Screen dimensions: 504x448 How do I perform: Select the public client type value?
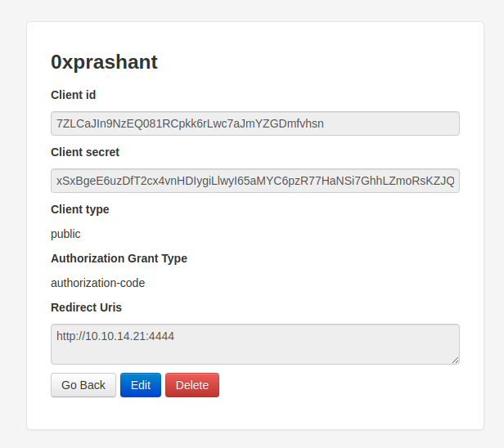coord(65,234)
